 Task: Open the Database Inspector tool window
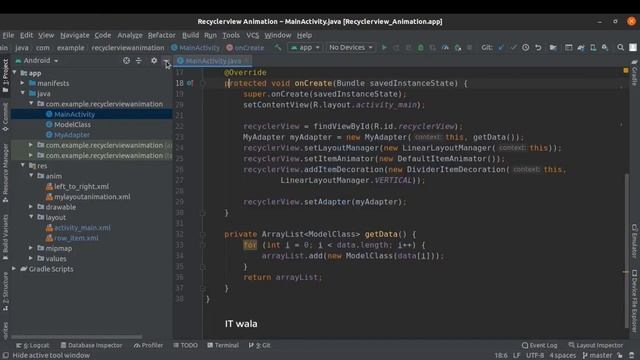click(91, 345)
